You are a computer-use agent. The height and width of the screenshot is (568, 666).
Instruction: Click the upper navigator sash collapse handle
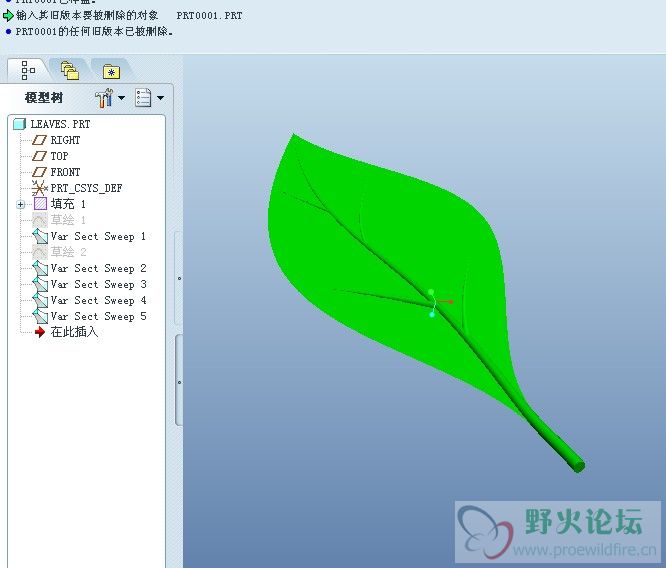(179, 278)
